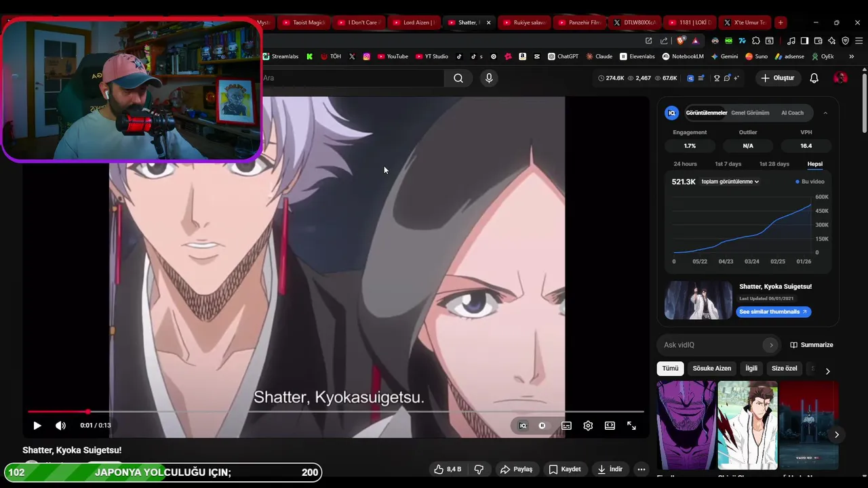868x488 pixels.
Task: Open the Claude bookmark
Action: tap(599, 56)
